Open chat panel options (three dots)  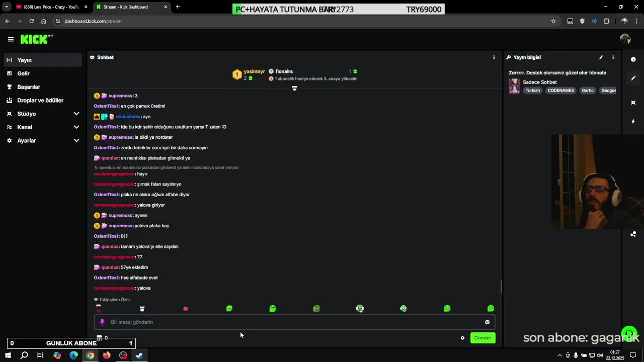click(x=494, y=57)
